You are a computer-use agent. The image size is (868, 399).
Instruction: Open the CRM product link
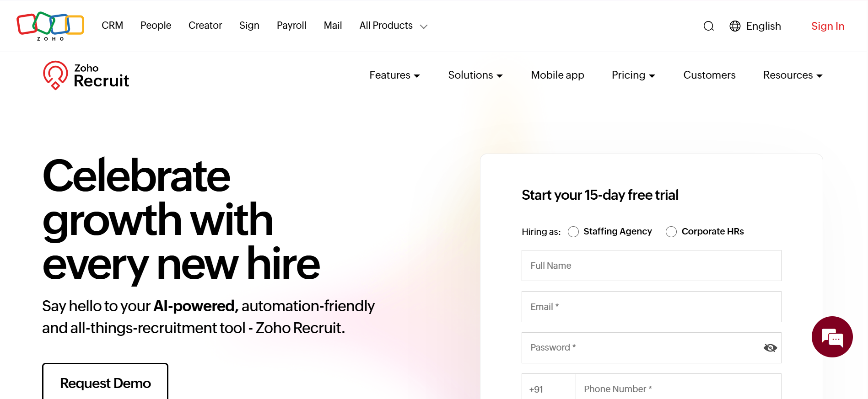click(112, 26)
